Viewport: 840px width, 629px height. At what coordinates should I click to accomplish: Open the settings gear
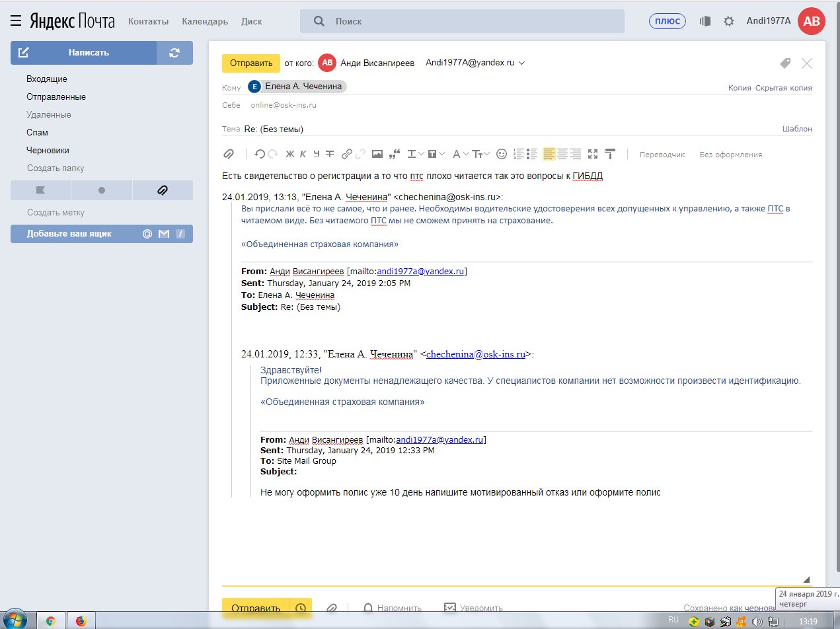[x=729, y=21]
